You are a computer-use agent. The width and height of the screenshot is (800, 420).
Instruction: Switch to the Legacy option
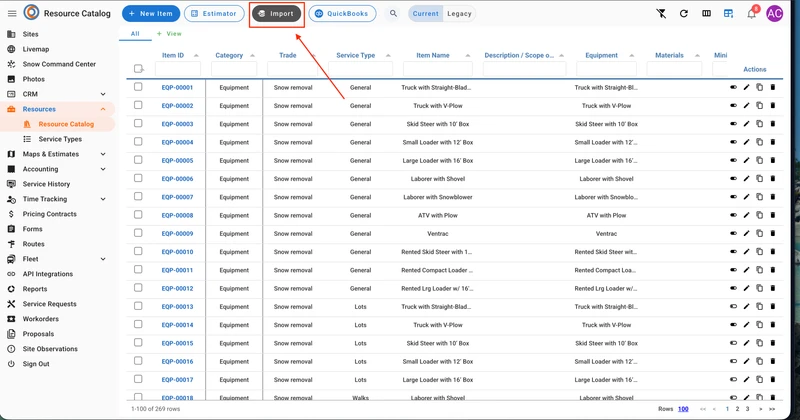pyautogui.click(x=459, y=14)
